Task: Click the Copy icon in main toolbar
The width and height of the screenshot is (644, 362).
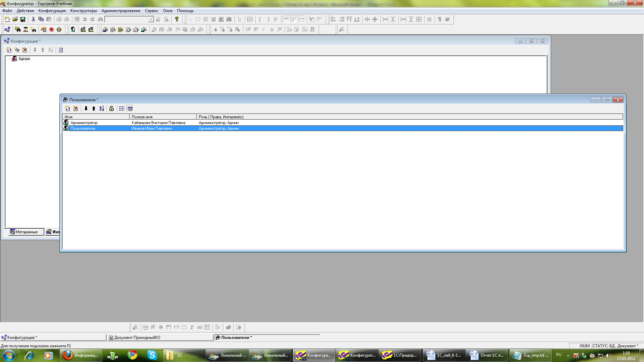Action: [x=41, y=19]
